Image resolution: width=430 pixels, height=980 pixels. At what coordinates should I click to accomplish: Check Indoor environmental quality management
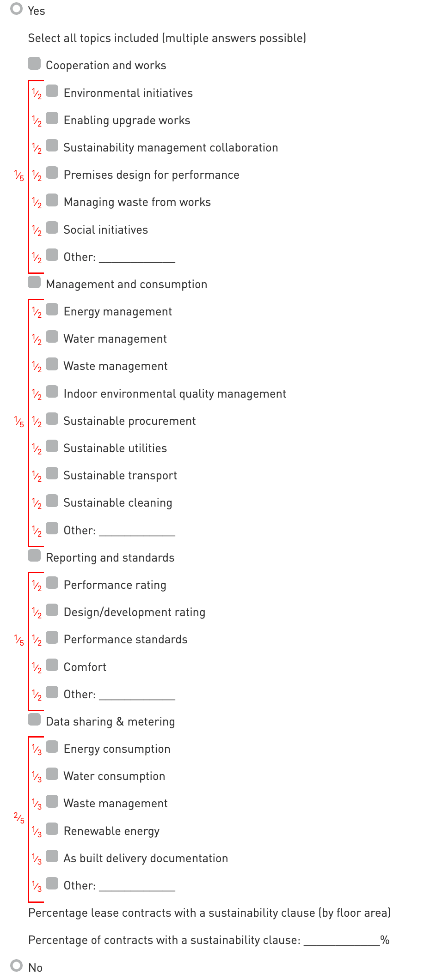click(52, 392)
